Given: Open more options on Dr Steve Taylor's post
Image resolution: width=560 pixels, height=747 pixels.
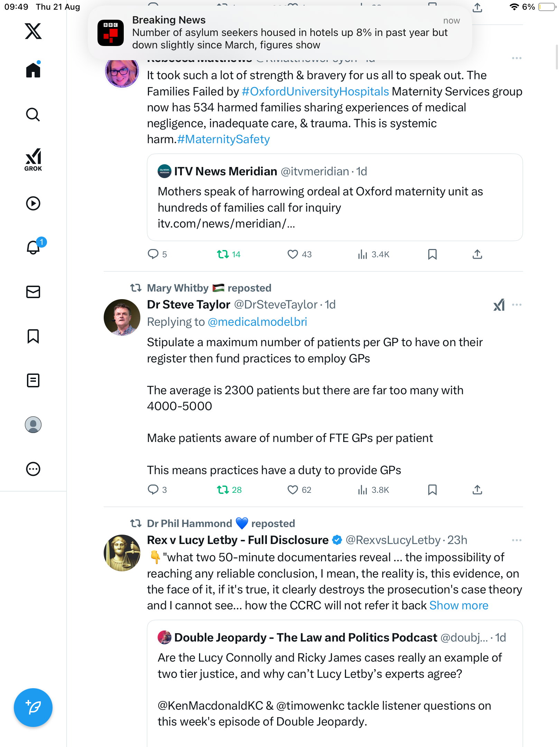Looking at the screenshot, I should [516, 305].
